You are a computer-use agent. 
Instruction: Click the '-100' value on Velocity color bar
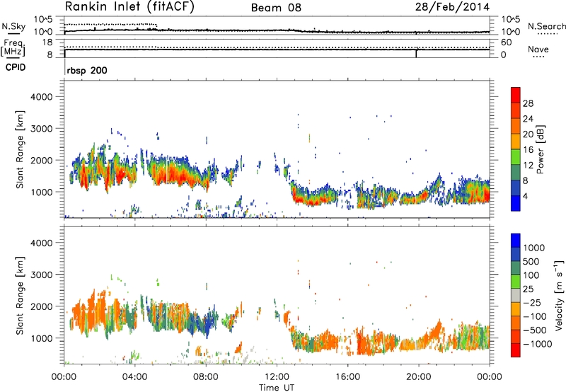[535, 316]
